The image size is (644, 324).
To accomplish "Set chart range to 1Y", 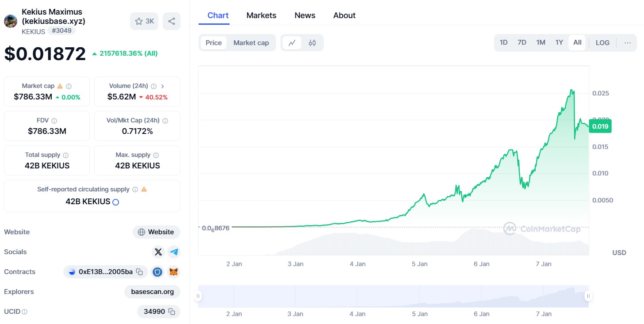I will point(559,43).
